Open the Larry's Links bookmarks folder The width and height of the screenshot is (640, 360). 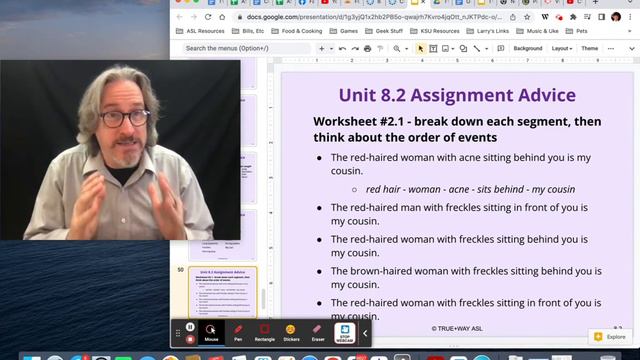(x=488, y=31)
